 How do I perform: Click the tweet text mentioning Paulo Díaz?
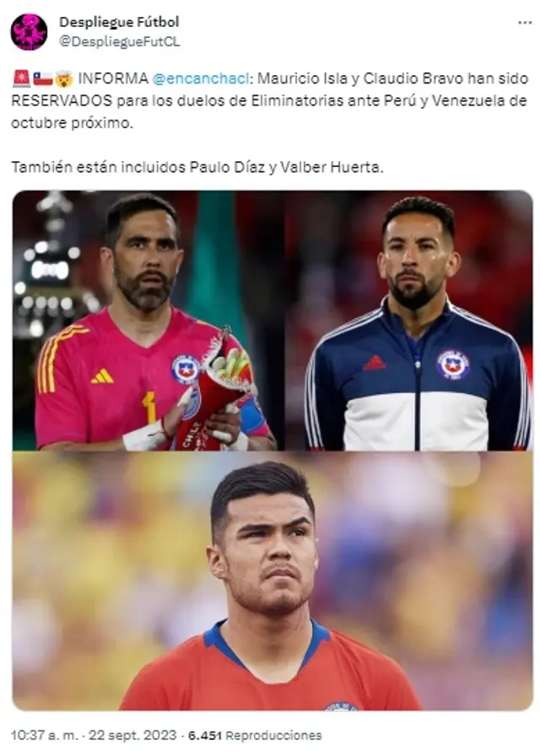pyautogui.click(x=197, y=167)
